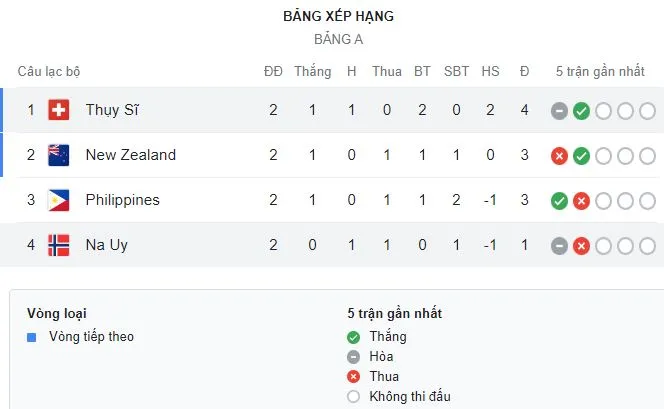Click the New Zealand flag icon
This screenshot has width=664, height=409.
[x=58, y=155]
